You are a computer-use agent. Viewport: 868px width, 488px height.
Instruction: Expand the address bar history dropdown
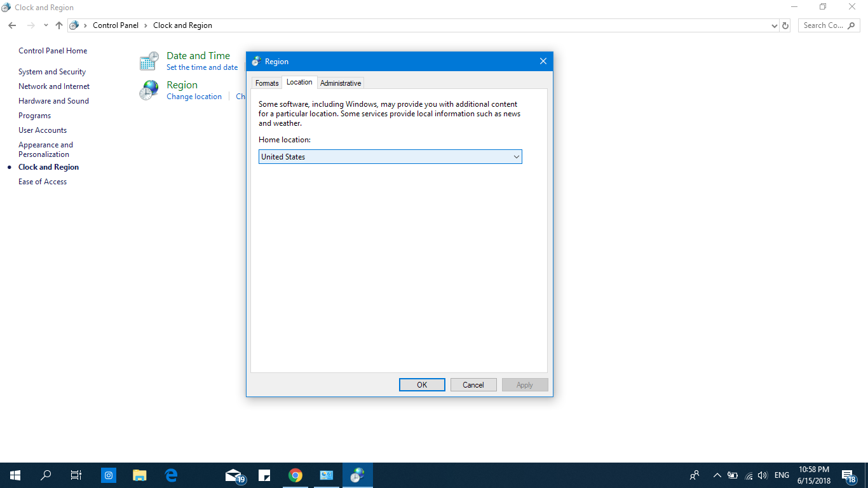tap(774, 26)
